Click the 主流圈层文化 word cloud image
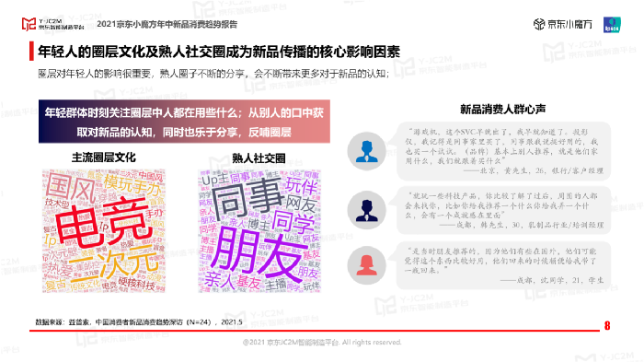This screenshot has height=362, width=644. [103, 231]
